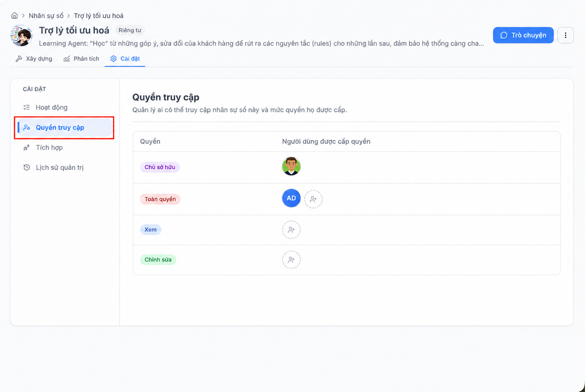This screenshot has height=392, width=585.
Task: Click add-user icon in Toàn quyền row
Action: (x=313, y=199)
